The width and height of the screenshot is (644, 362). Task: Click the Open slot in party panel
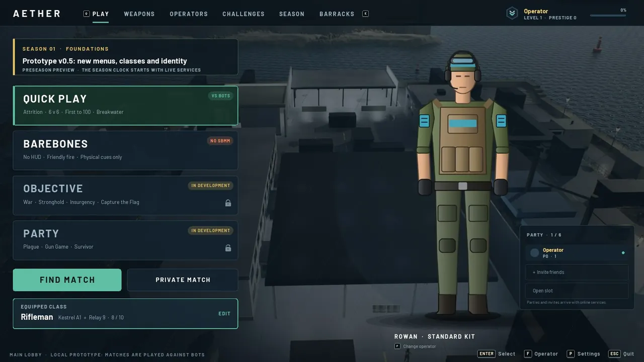(577, 291)
